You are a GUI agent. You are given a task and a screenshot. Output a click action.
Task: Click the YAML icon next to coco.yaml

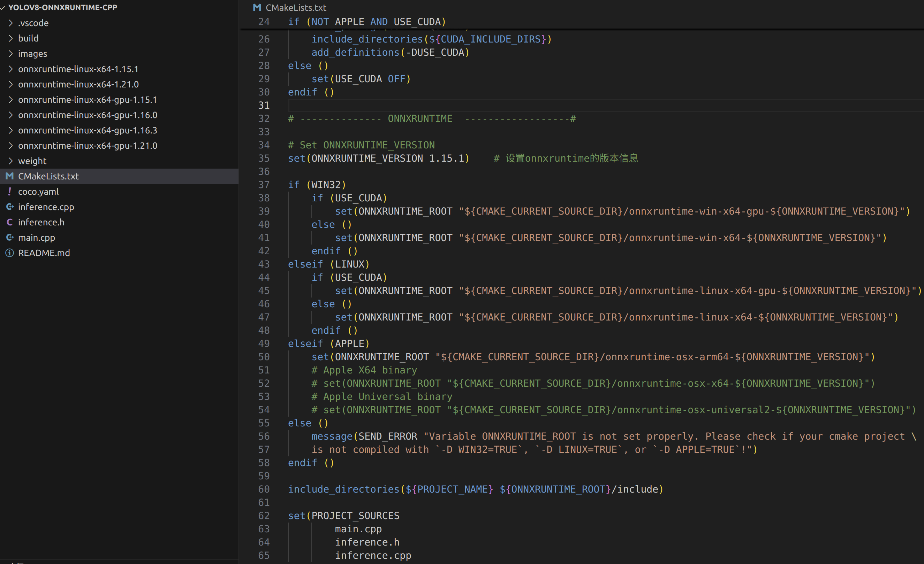tap(10, 192)
